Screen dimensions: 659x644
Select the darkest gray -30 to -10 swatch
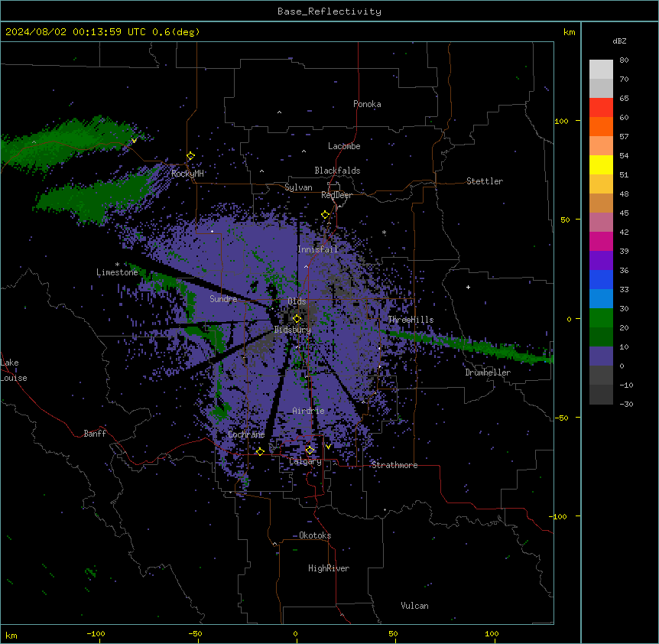(601, 395)
